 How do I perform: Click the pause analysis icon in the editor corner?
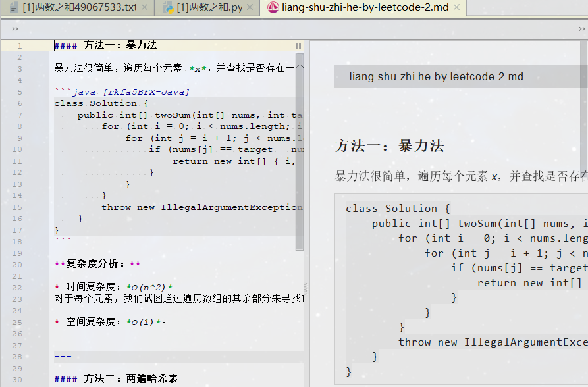(298, 46)
